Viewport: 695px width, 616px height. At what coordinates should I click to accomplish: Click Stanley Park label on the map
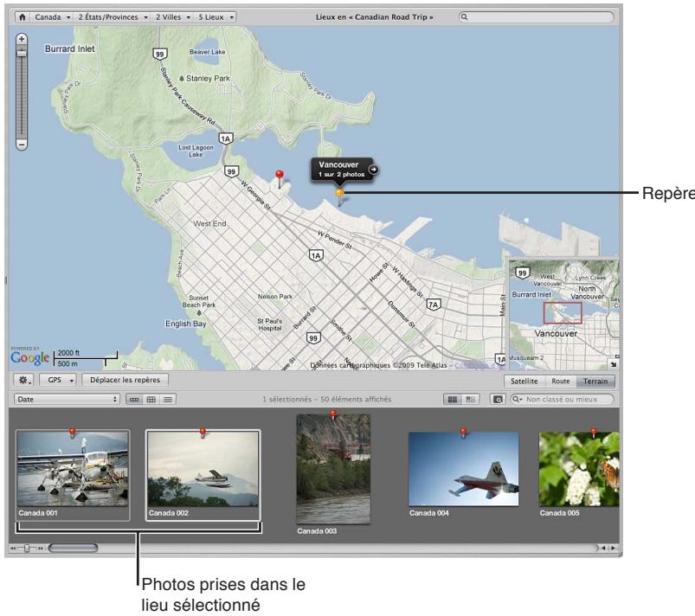coord(208,79)
